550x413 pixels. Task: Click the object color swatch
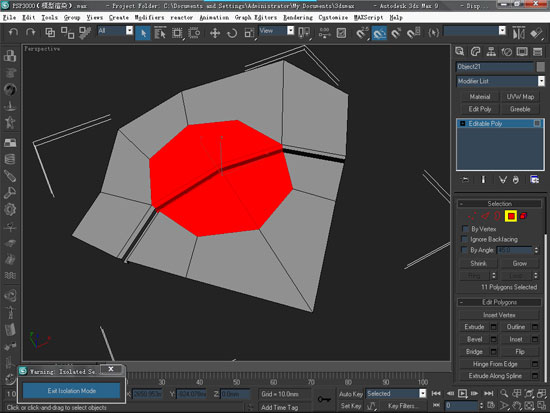541,66
